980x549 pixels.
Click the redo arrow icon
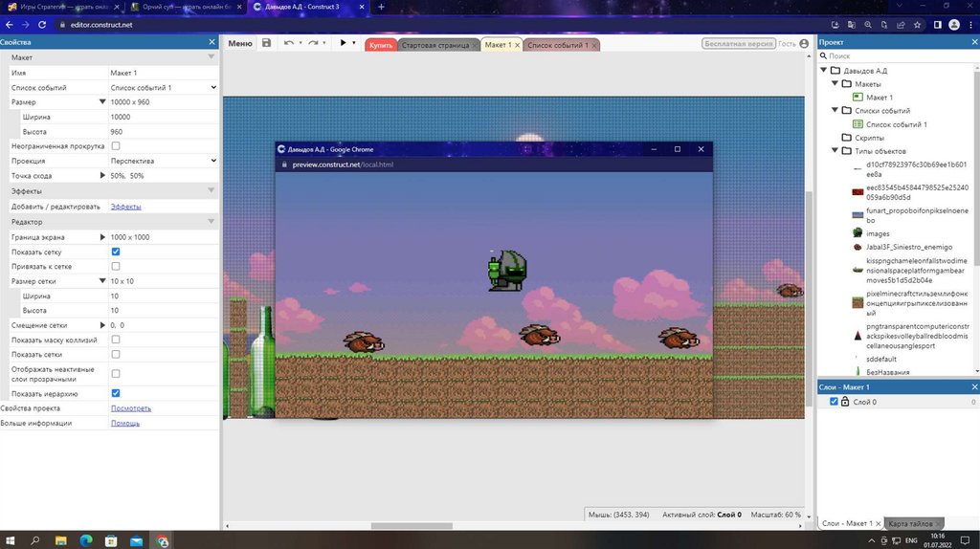click(313, 44)
